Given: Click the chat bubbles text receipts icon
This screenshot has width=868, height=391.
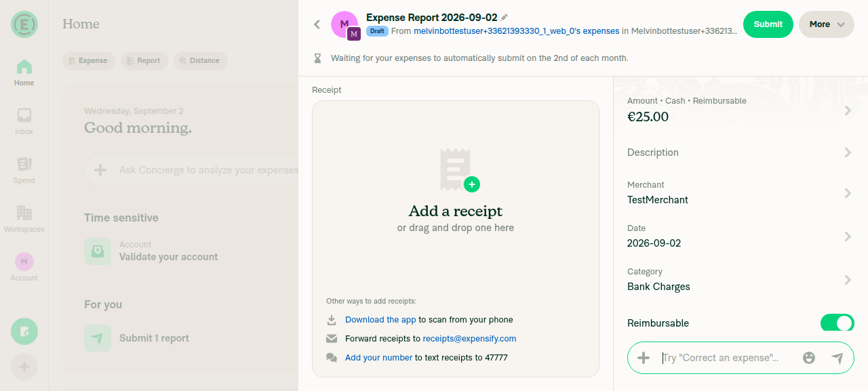Looking at the screenshot, I should click(x=332, y=358).
